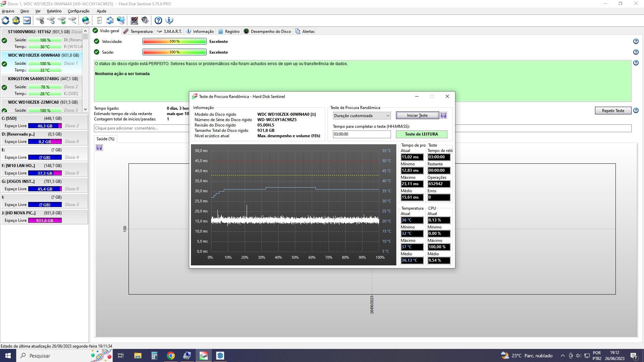
Task: Click the Windows Start button
Action: pyautogui.click(x=8, y=356)
